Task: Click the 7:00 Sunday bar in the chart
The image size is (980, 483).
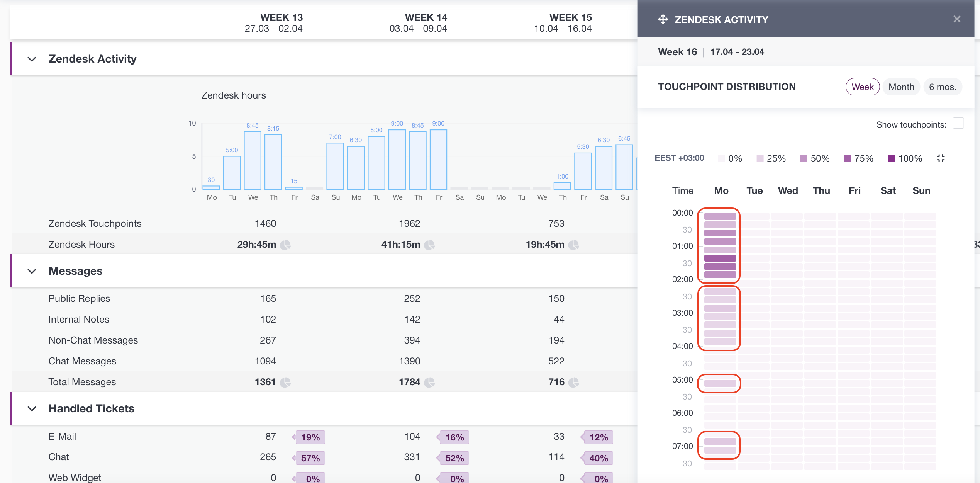Action: pyautogui.click(x=335, y=166)
